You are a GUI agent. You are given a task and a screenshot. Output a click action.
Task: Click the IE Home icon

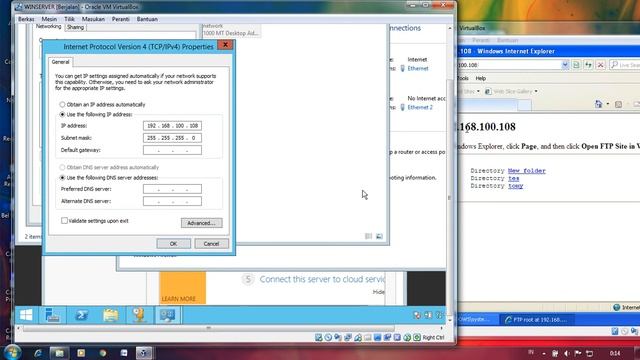pos(598,104)
